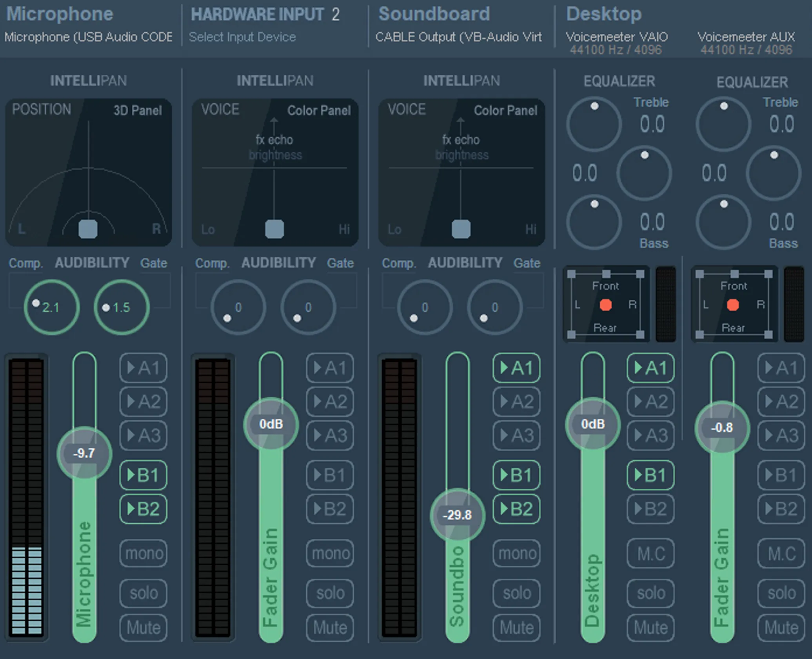Click Bass knob on Voicemeeter VAIO equalizer

(x=594, y=222)
